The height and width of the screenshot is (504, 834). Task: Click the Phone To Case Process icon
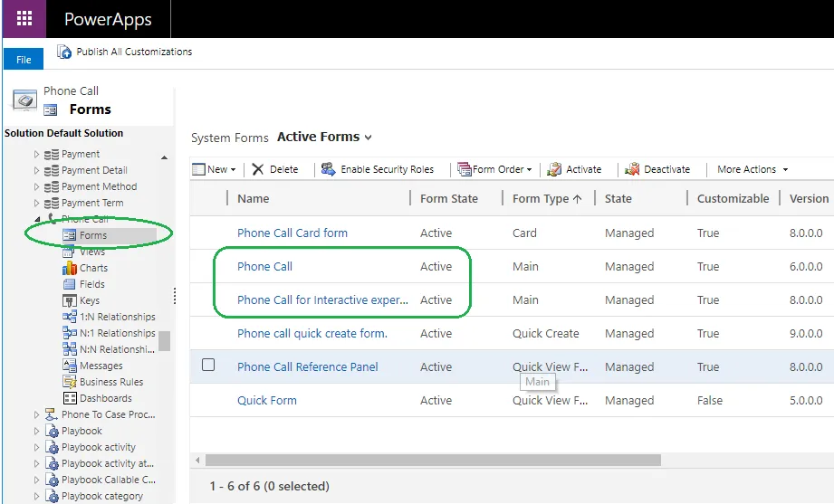(x=51, y=414)
